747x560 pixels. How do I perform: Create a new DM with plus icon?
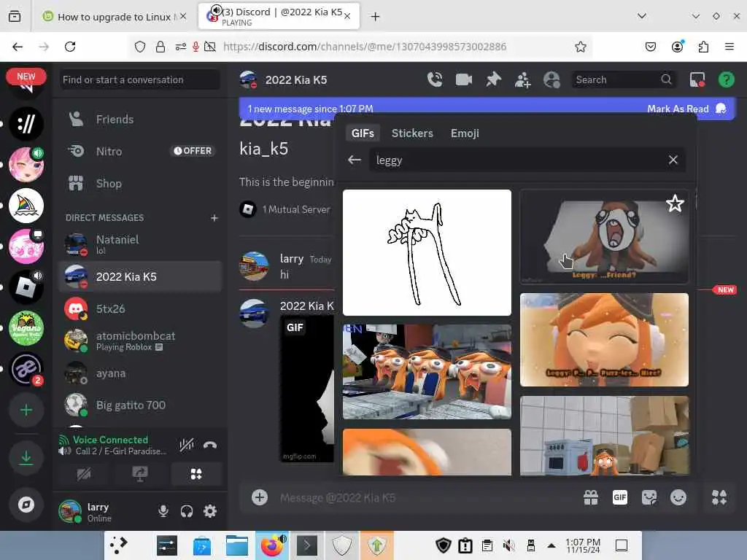click(x=214, y=217)
